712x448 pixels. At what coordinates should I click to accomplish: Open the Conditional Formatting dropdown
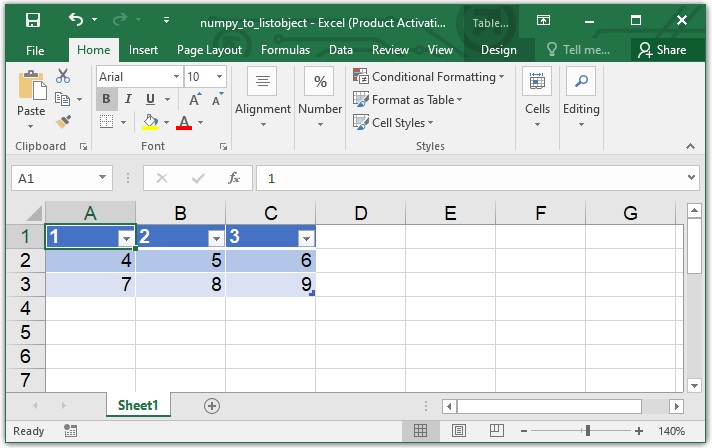point(428,76)
